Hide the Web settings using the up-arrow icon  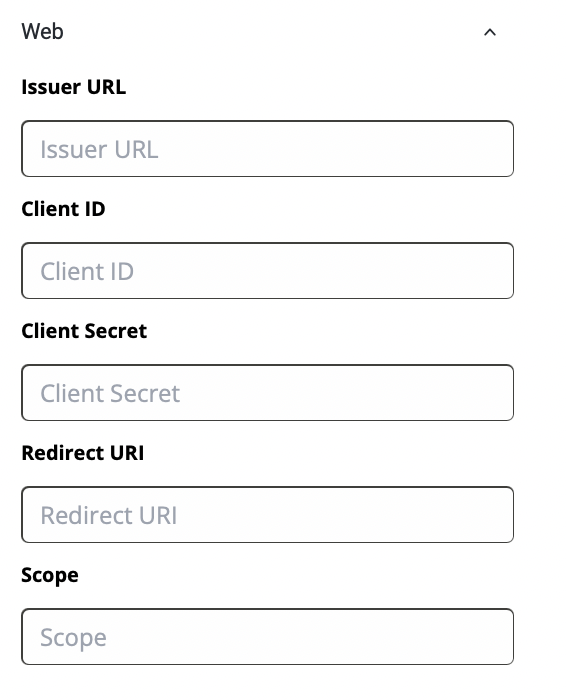tap(490, 32)
